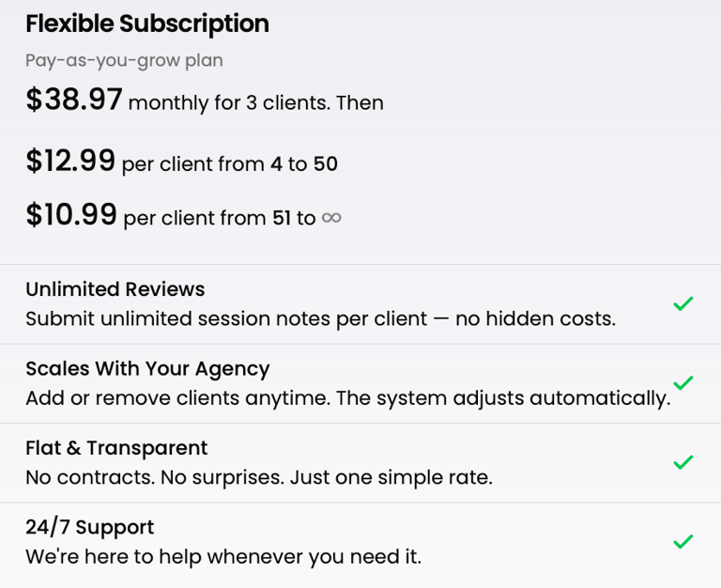This screenshot has width=721, height=588.
Task: Click the 24/7 Support feature title
Action: tap(90, 528)
